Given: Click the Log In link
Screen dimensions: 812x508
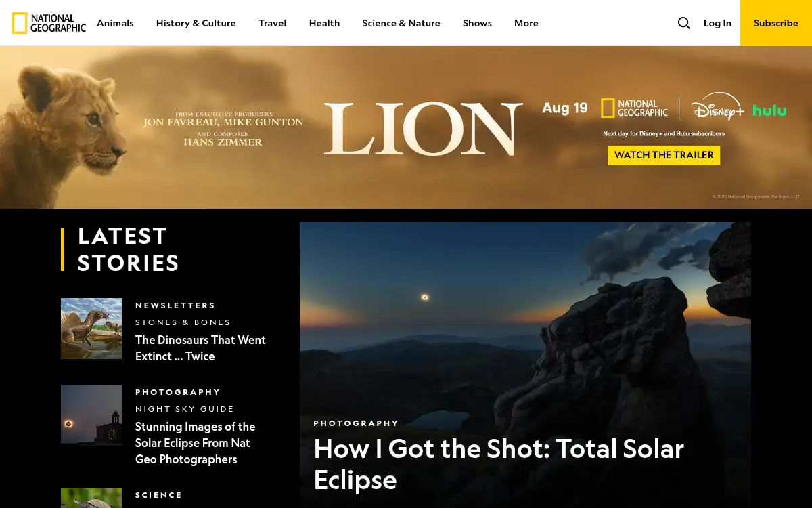Looking at the screenshot, I should click(x=717, y=23).
